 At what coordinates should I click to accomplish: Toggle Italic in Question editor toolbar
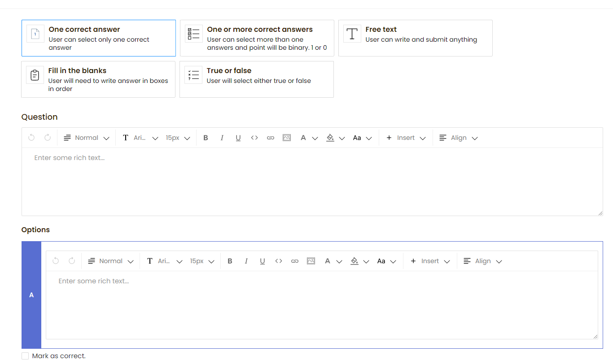click(x=222, y=138)
